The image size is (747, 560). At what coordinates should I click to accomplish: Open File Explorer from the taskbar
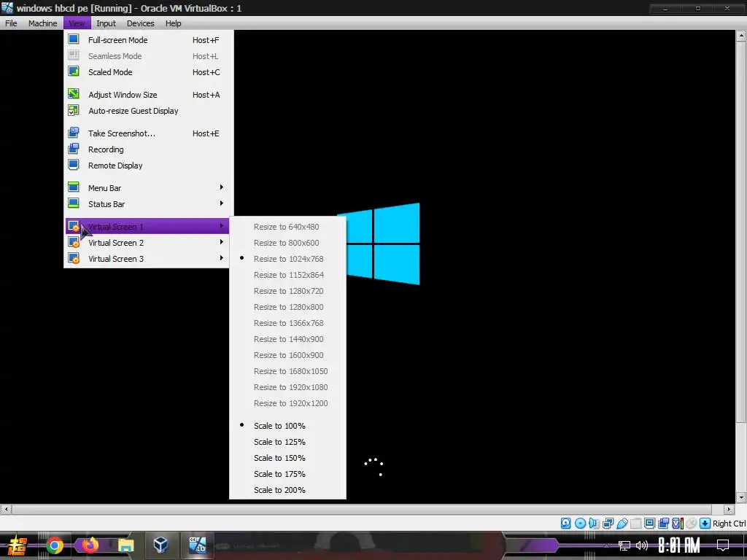tap(125, 545)
